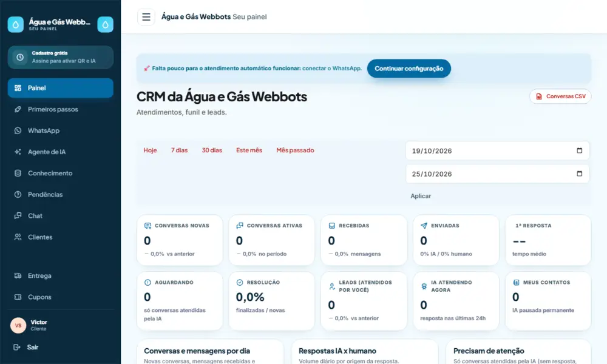This screenshot has height=364, width=607.
Task: Click the VS user avatar
Action: (x=18, y=325)
